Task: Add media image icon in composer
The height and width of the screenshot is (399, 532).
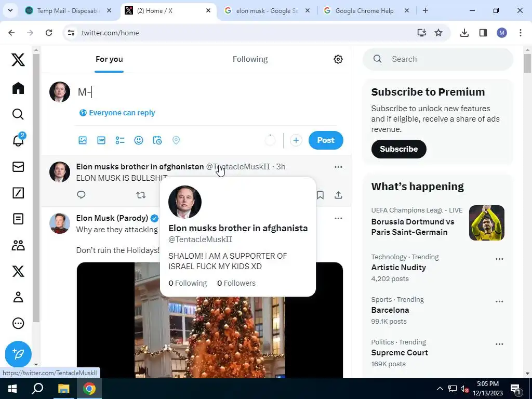Action: click(83, 140)
